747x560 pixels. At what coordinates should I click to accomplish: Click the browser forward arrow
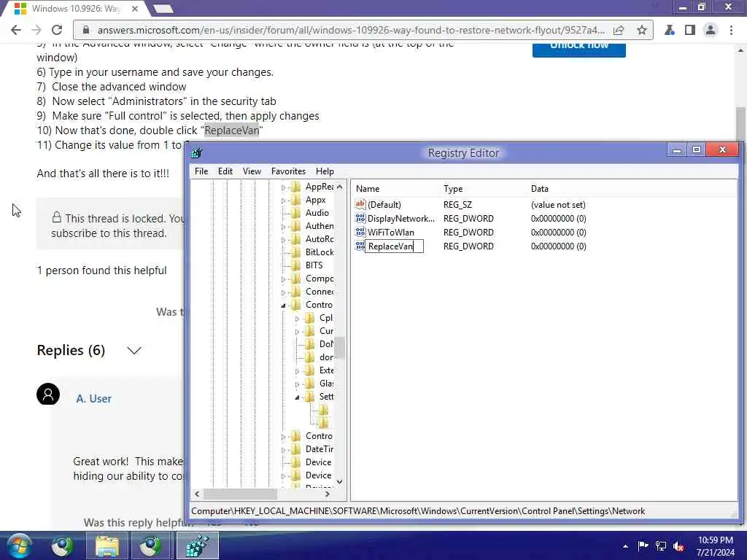click(x=36, y=30)
